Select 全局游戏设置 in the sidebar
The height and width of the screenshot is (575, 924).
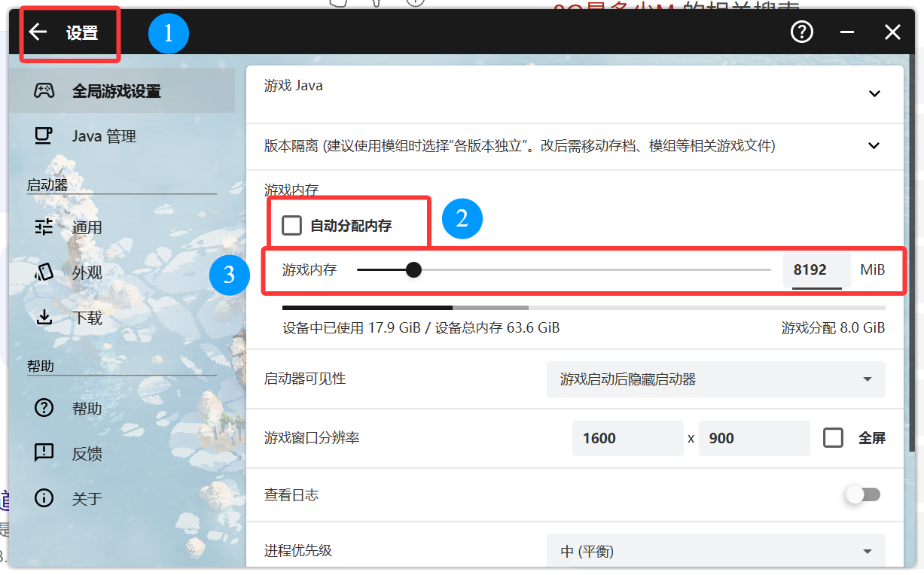coord(122,91)
